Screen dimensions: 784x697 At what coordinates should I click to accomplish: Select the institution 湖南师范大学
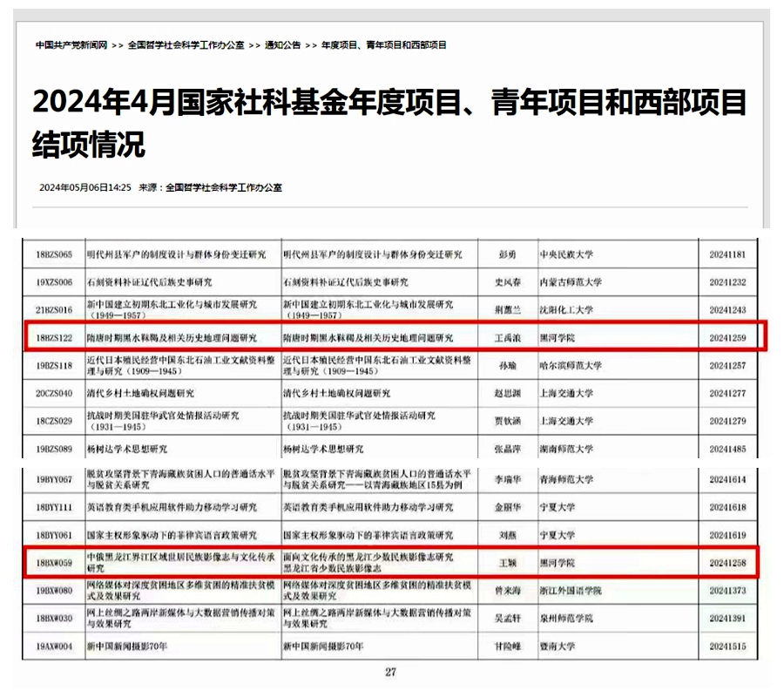coord(566,449)
